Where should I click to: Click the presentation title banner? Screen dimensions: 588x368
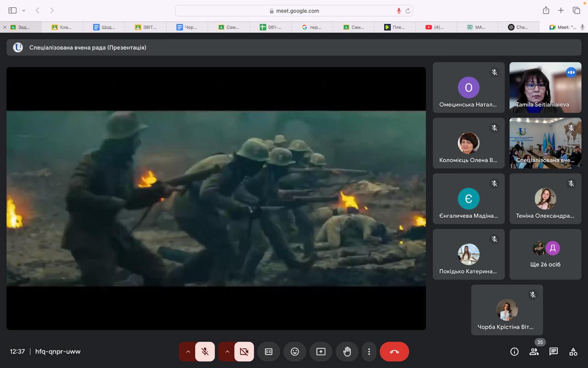(294, 47)
